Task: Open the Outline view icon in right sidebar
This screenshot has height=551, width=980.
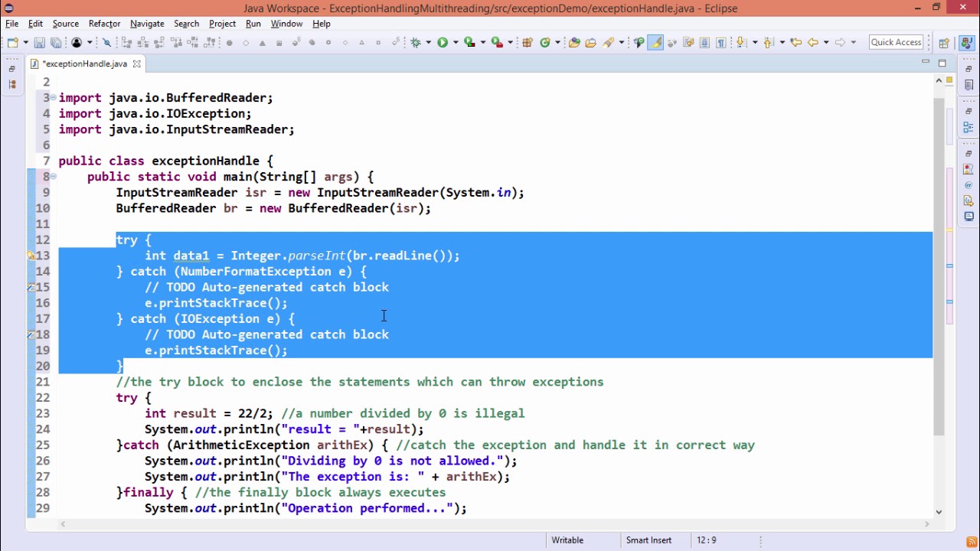Action: pos(969,127)
